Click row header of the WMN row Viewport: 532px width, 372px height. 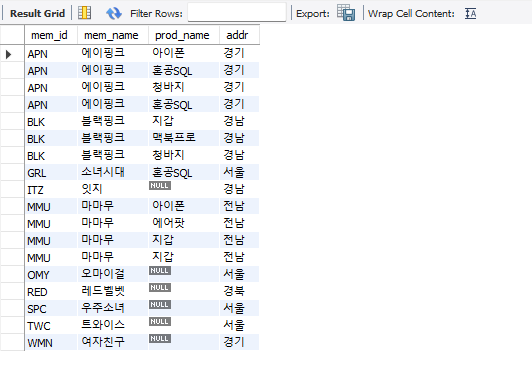[x=12, y=342]
